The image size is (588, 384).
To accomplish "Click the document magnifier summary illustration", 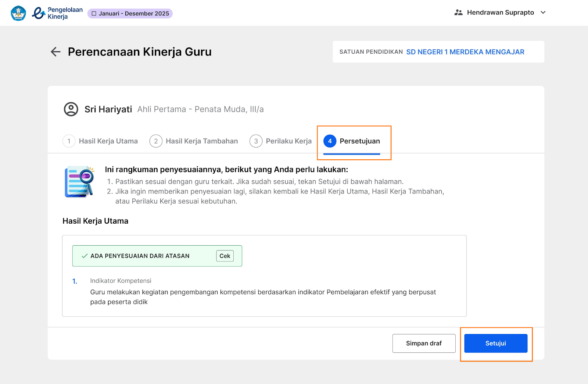I will [79, 182].
